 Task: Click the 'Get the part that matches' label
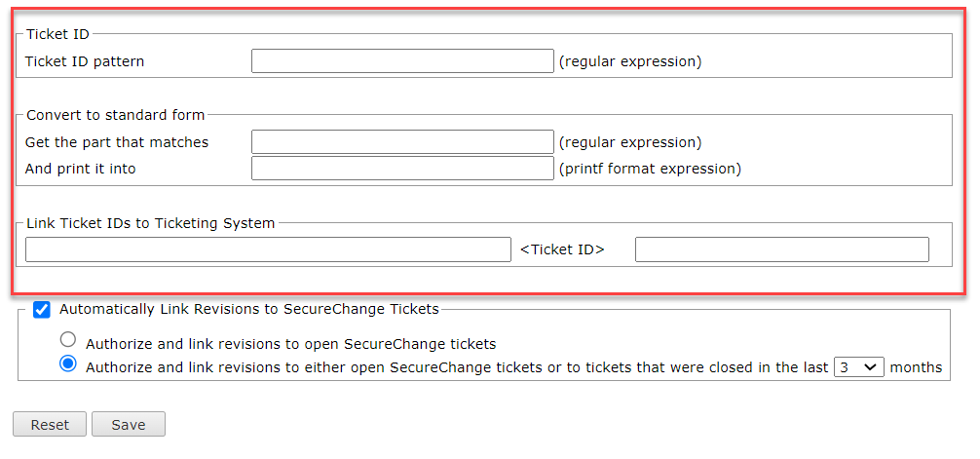(x=117, y=142)
